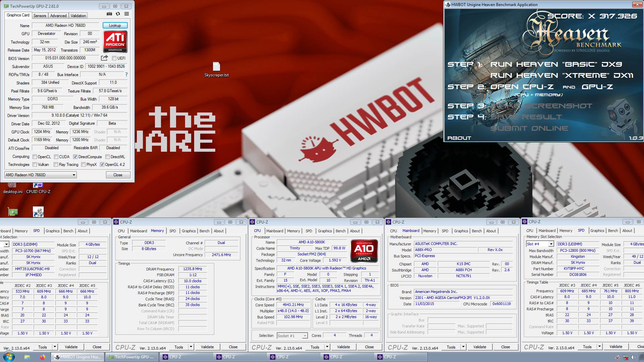Viewport: 644px width, 362px height.
Task: Open Graphics tab in CPU-Z Mainboard window
Action: tap(461, 231)
